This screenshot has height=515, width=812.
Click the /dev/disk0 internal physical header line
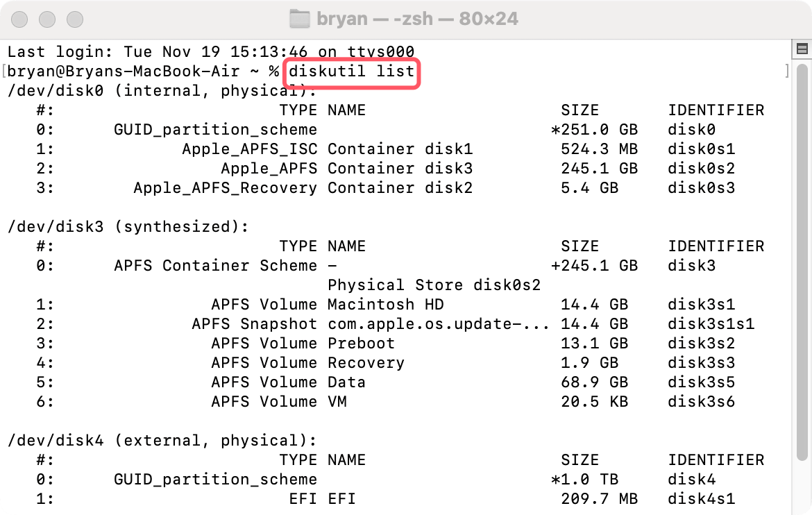click(160, 90)
